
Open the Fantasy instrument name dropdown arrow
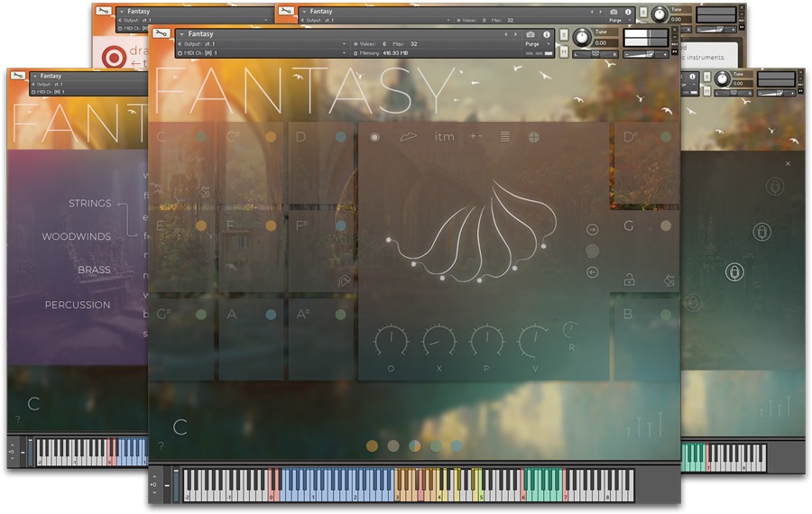[x=181, y=34]
